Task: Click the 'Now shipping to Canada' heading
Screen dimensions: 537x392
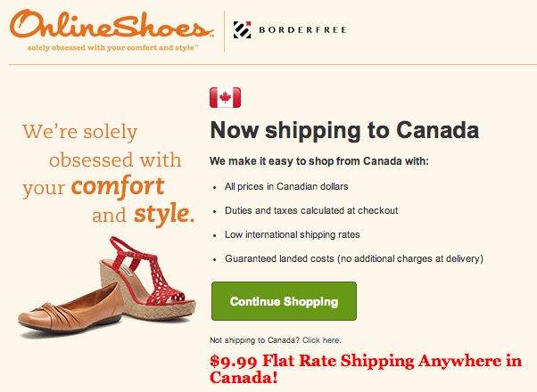Action: tap(344, 130)
